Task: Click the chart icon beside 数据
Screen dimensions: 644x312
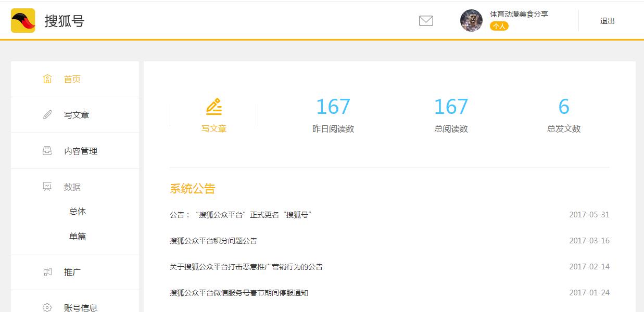Action: pyautogui.click(x=47, y=187)
